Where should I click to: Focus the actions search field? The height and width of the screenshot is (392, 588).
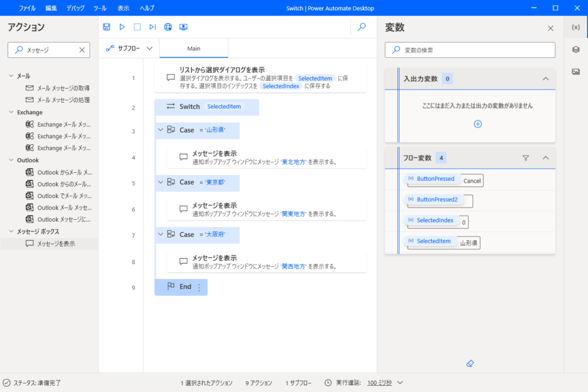(x=49, y=50)
